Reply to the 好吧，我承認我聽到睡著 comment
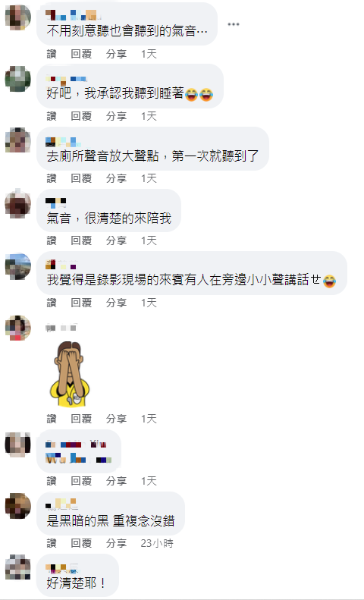 (x=81, y=116)
